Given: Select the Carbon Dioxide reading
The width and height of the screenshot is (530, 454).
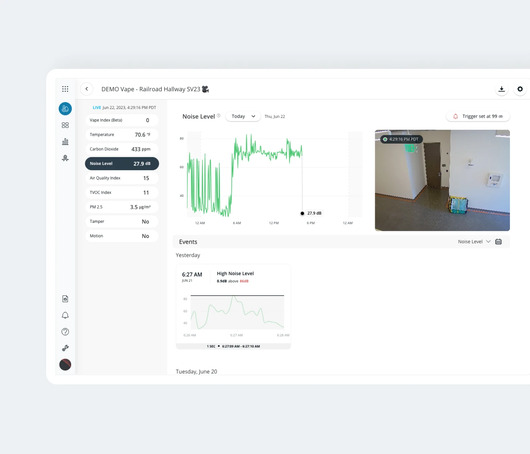Looking at the screenshot, I should coord(122,149).
